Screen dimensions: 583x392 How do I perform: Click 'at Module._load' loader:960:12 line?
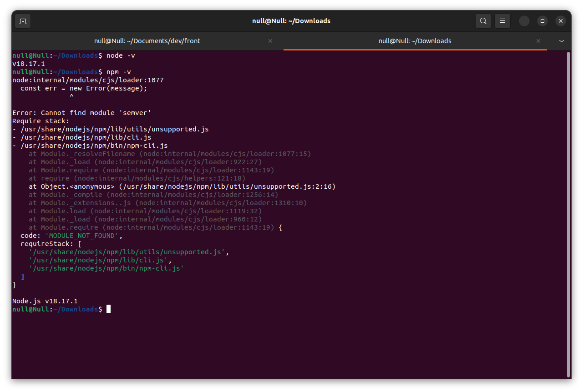[145, 219]
